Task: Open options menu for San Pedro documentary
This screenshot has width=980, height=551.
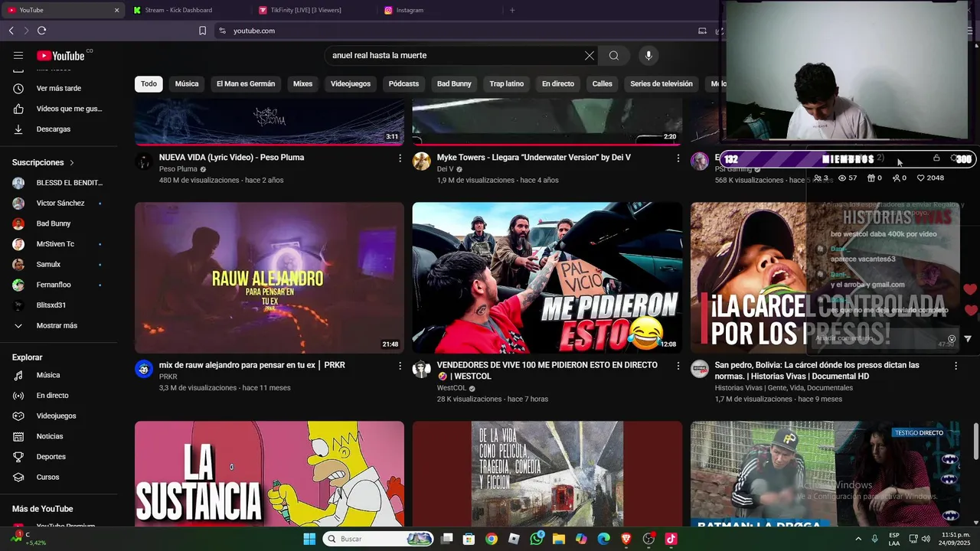Action: [955, 366]
